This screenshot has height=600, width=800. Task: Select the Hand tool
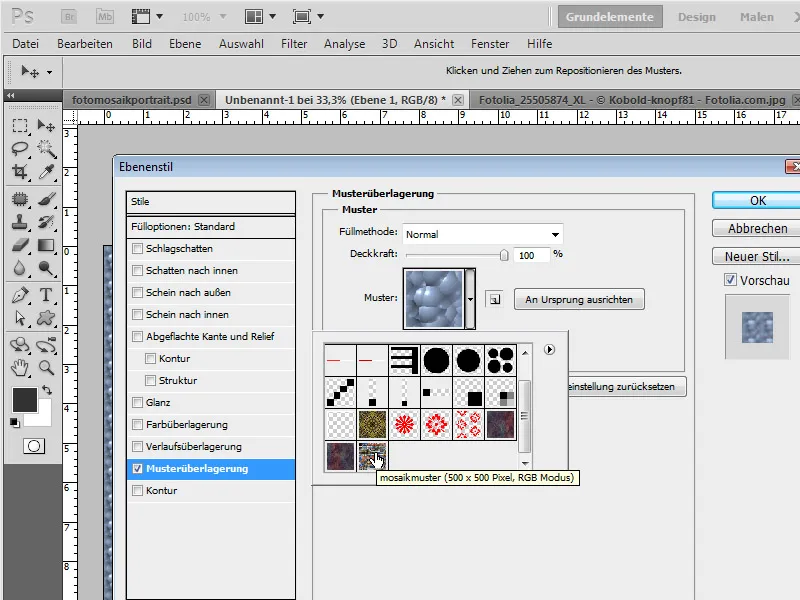20,367
